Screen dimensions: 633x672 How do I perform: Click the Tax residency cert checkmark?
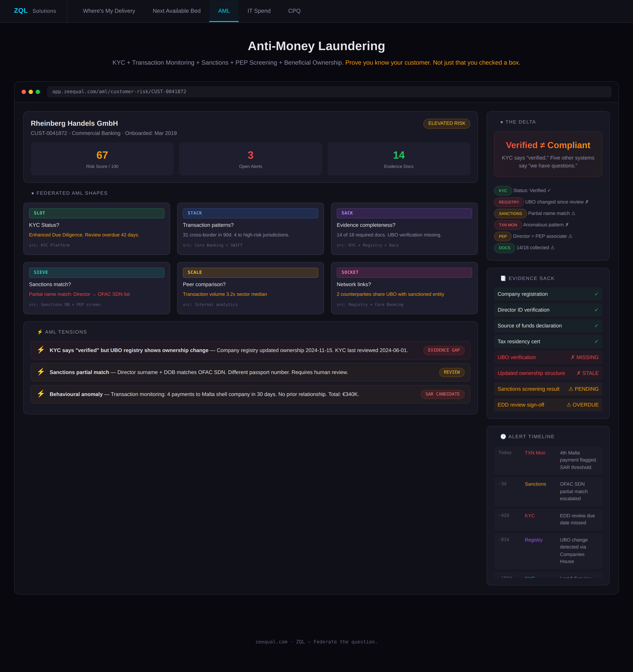point(596,341)
